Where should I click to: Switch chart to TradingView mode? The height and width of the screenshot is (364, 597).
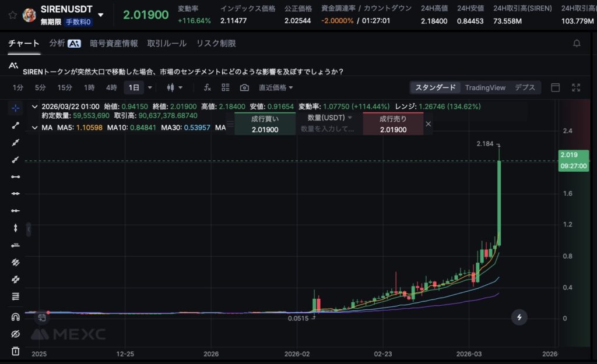coord(484,87)
